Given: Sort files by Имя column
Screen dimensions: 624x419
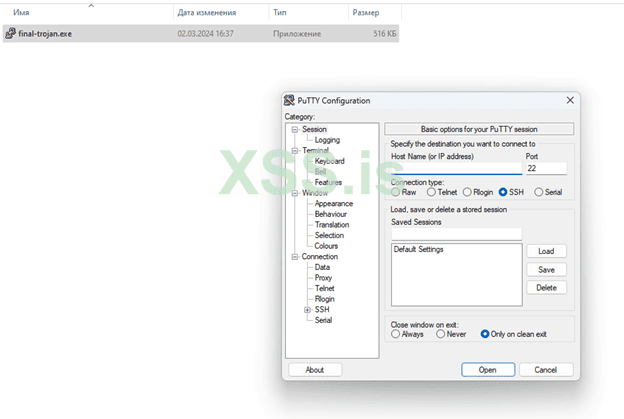Looking at the screenshot, I should point(21,13).
